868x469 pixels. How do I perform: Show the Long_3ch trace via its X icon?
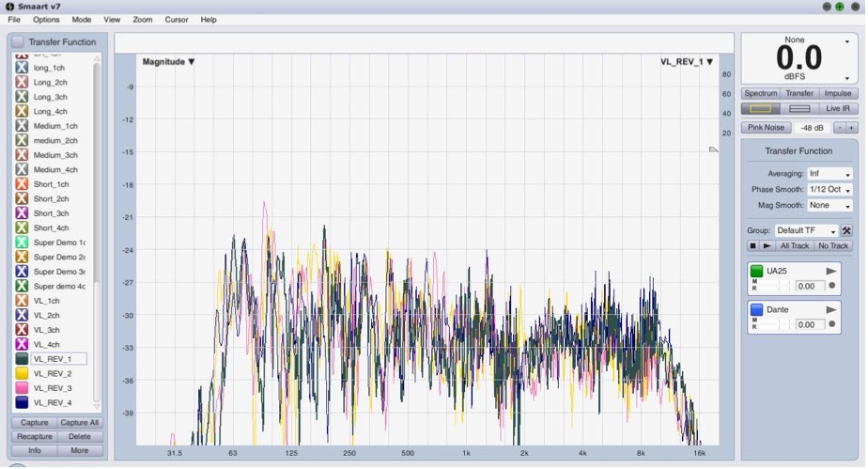pos(22,97)
